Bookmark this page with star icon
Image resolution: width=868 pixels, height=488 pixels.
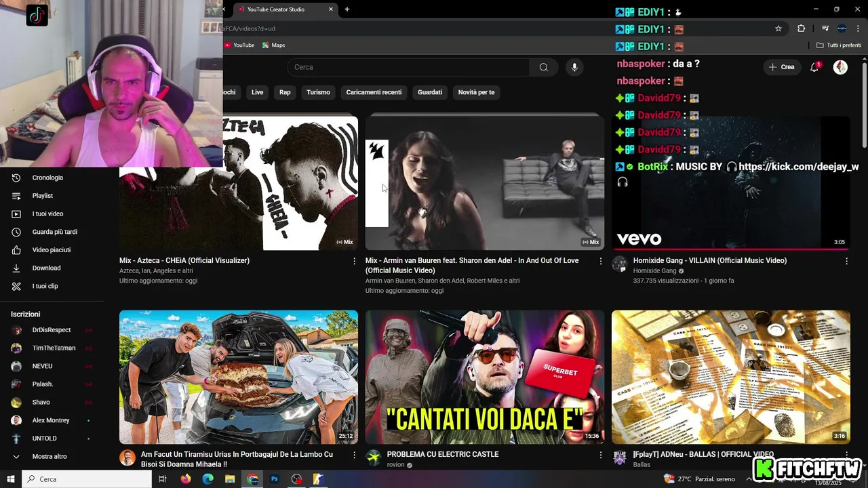click(x=778, y=28)
